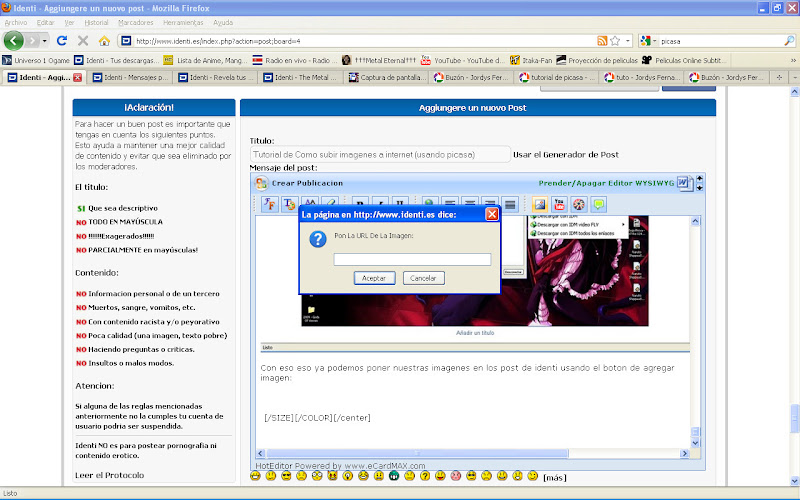Click the Firefox Stop loading icon
Screen dimensions: 800x500
[83, 41]
